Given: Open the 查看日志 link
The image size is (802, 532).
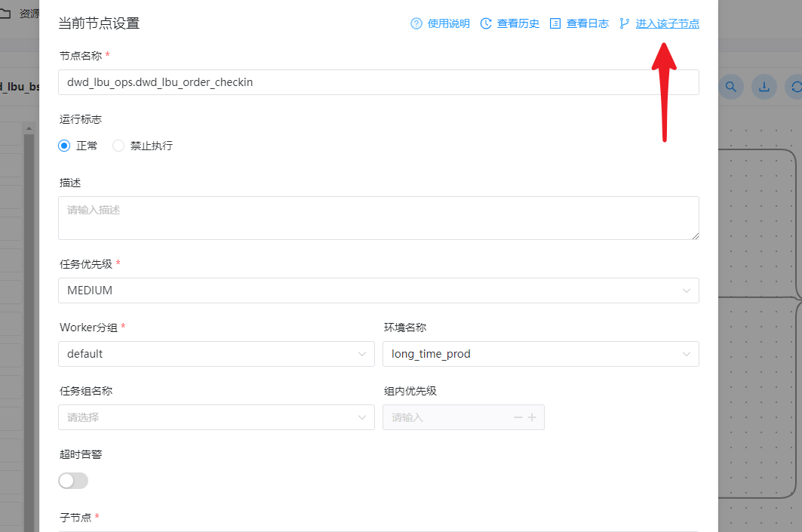Looking at the screenshot, I should [587, 23].
